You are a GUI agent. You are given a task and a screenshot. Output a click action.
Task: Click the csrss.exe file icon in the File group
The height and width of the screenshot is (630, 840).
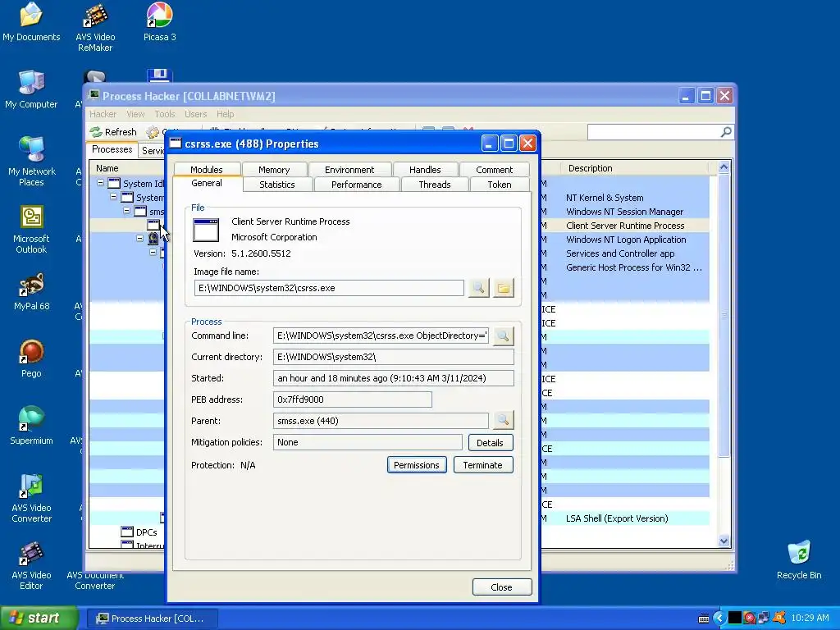(x=206, y=231)
